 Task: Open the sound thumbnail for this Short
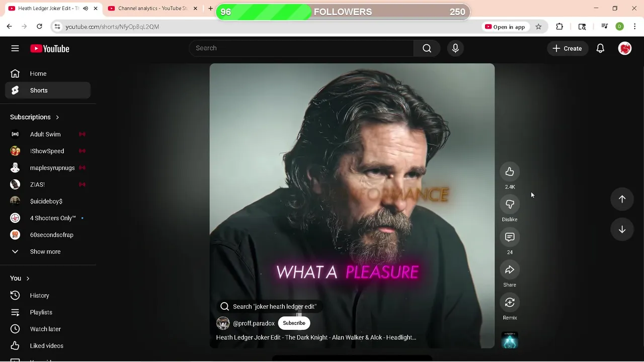(510, 340)
